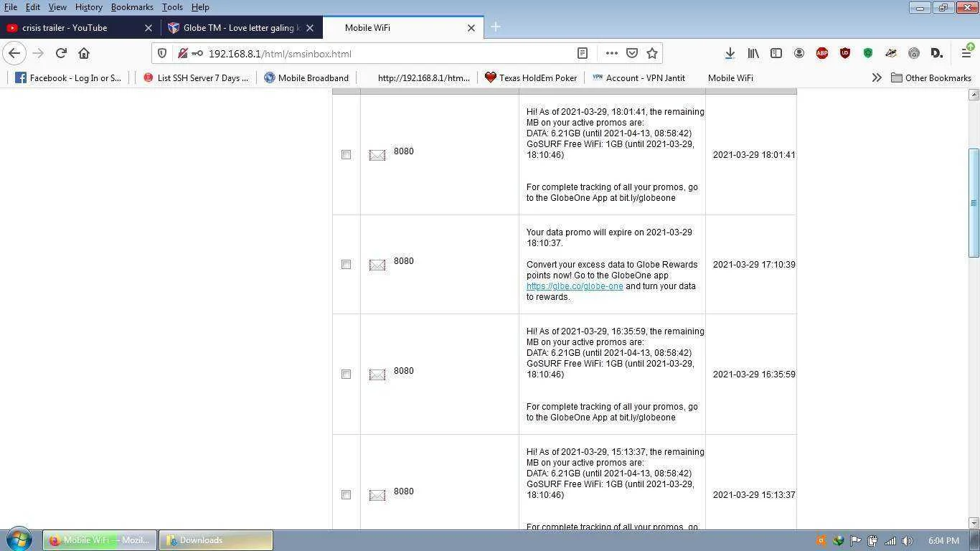The width and height of the screenshot is (980, 551).
Task: Open the uBlock Origin extension
Action: 845,53
